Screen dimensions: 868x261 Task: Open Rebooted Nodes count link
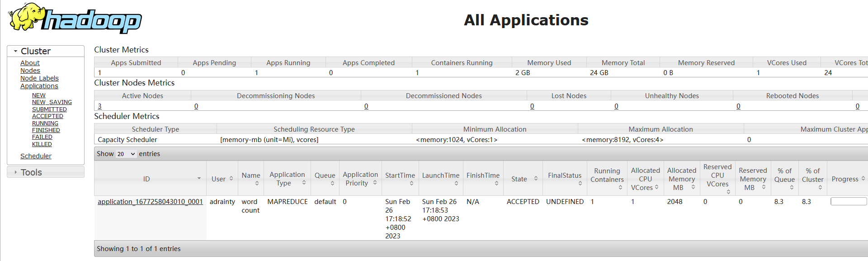(x=738, y=106)
